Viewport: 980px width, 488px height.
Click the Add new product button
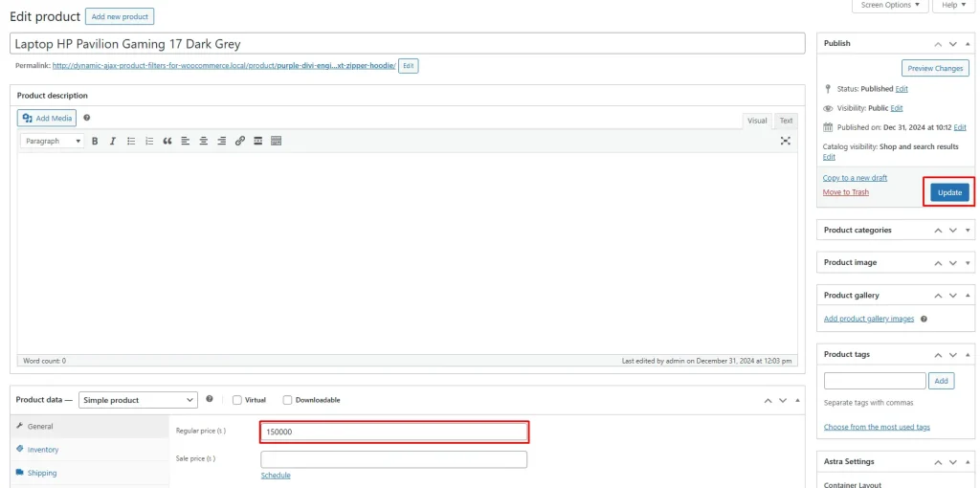coord(120,17)
